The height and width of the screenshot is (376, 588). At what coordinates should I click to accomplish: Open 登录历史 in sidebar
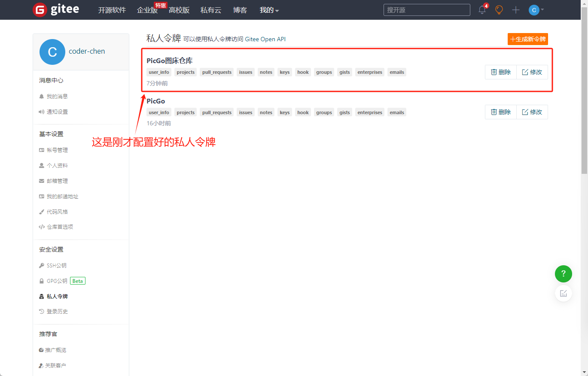point(54,312)
